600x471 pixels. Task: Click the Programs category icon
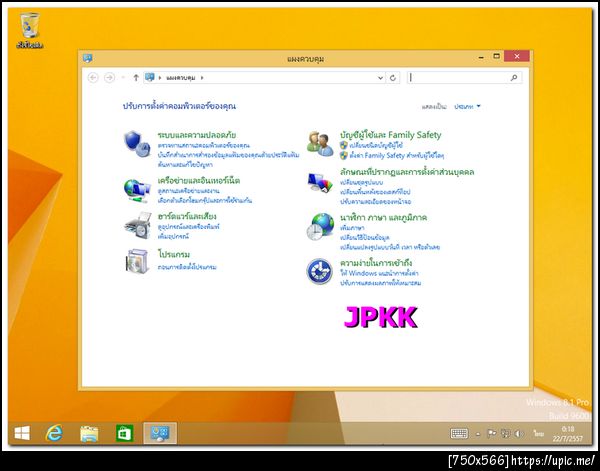(x=137, y=261)
